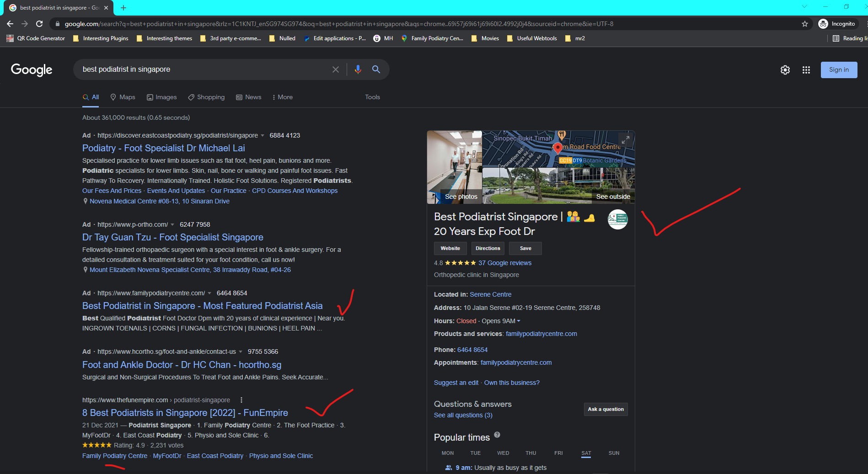868x474 pixels.
Task: Expand the map with fullscreen icon
Action: pos(625,139)
